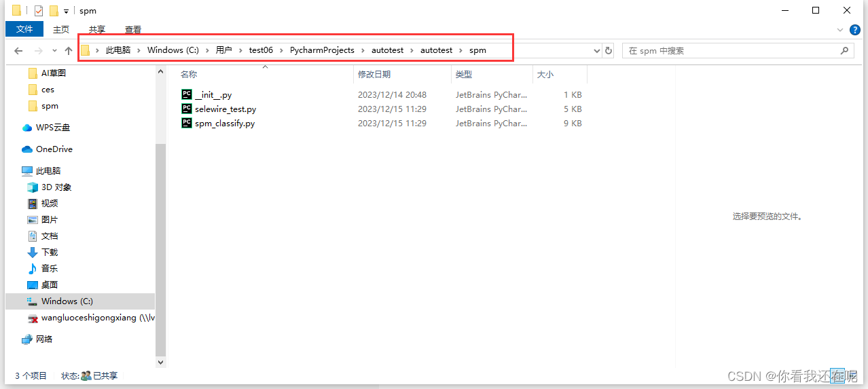Go forward with the forward arrow
The width and height of the screenshot is (868, 389).
pos(38,51)
